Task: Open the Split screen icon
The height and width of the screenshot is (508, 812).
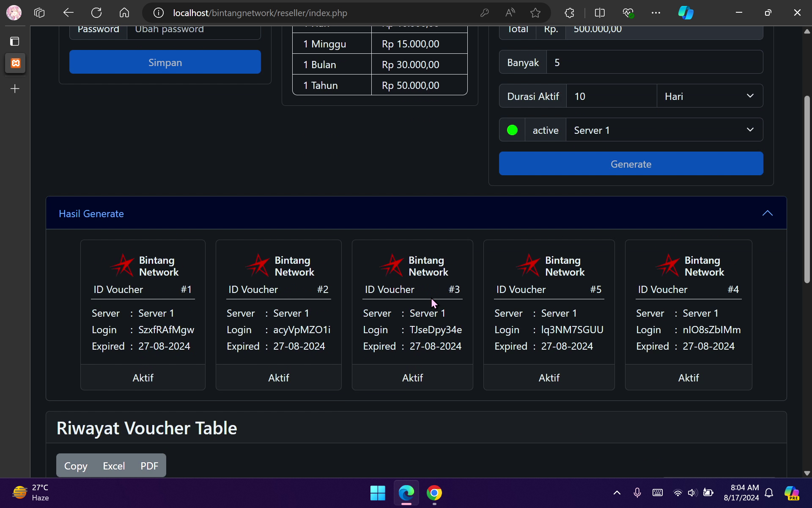Action: (600, 13)
